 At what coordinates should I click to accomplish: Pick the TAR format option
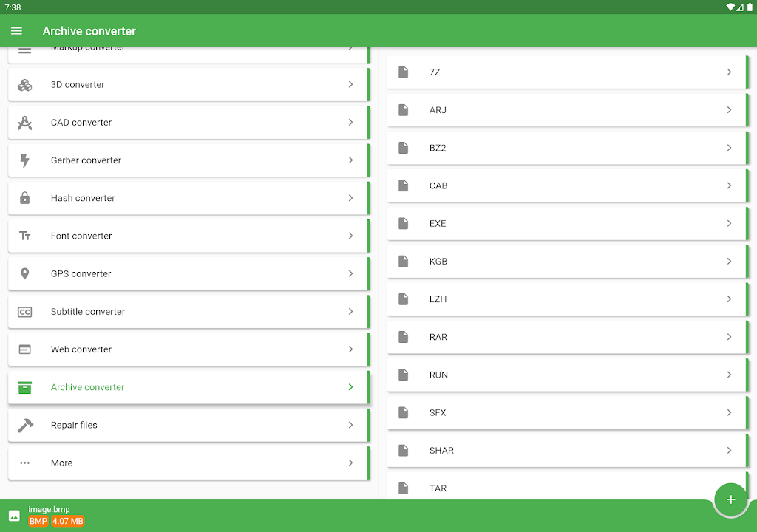(x=566, y=488)
